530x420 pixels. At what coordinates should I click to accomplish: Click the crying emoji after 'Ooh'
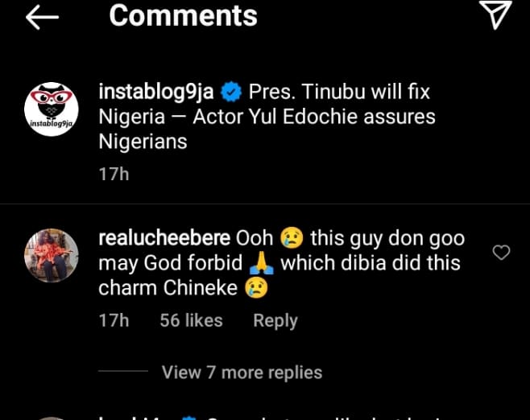pyautogui.click(x=292, y=239)
